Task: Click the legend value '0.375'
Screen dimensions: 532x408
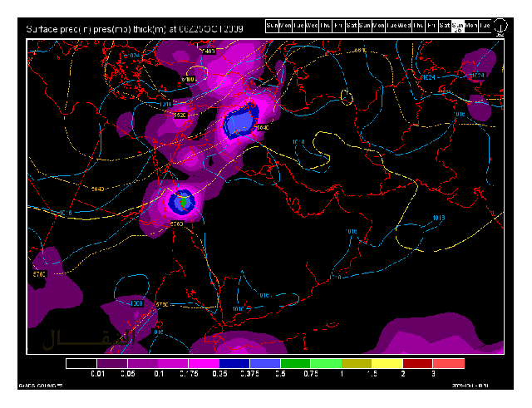Action: pos(250,374)
